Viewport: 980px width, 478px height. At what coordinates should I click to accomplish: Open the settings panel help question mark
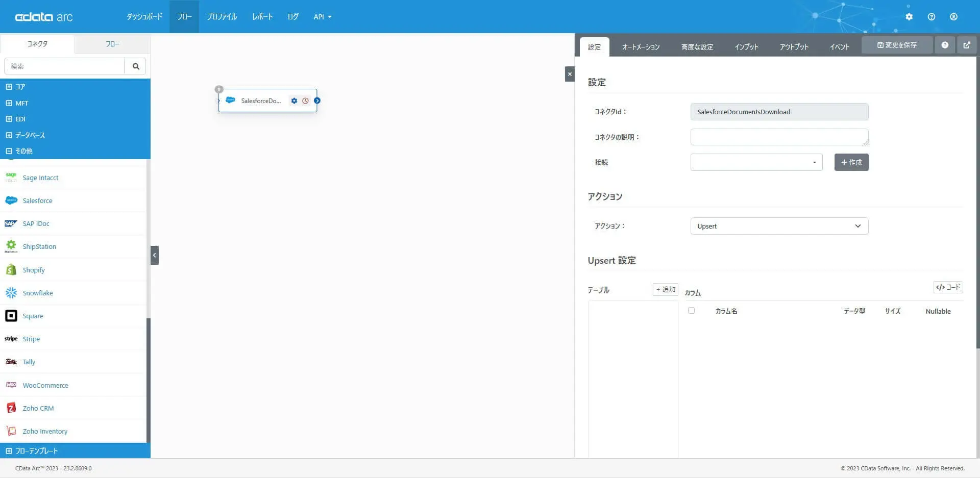[x=945, y=45]
